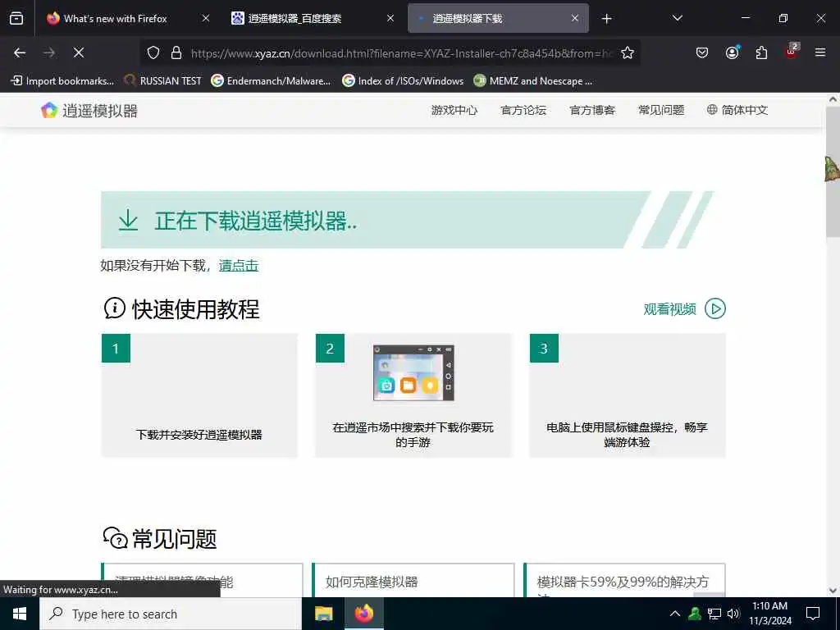Open 简体中文 language selector

[x=737, y=111]
